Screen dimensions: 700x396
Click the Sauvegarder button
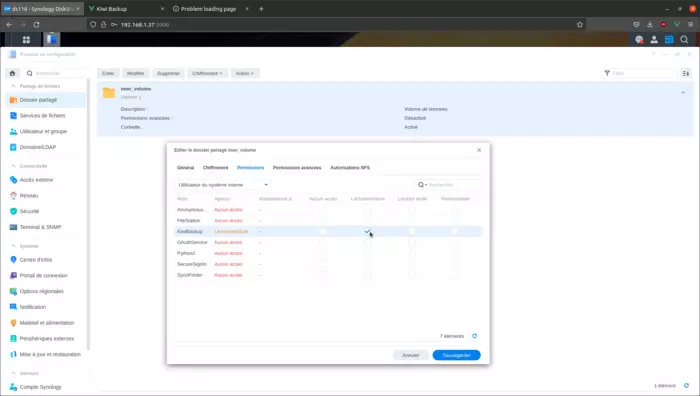456,355
